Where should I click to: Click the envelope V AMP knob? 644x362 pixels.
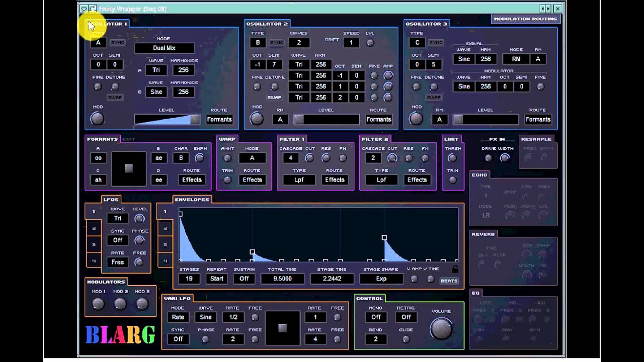(414, 279)
